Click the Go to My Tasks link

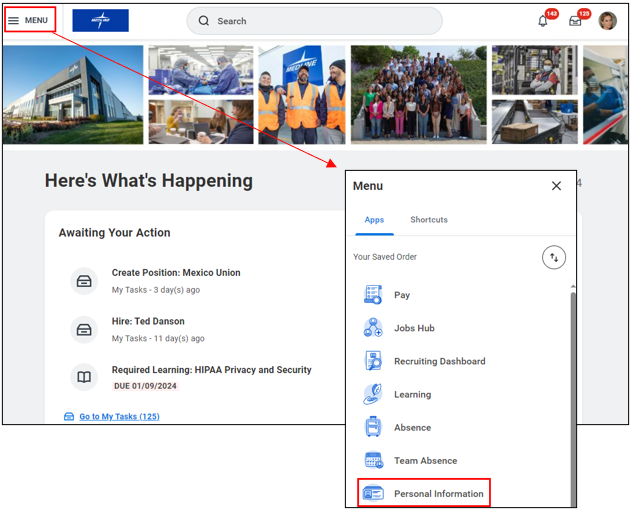pyautogui.click(x=119, y=416)
